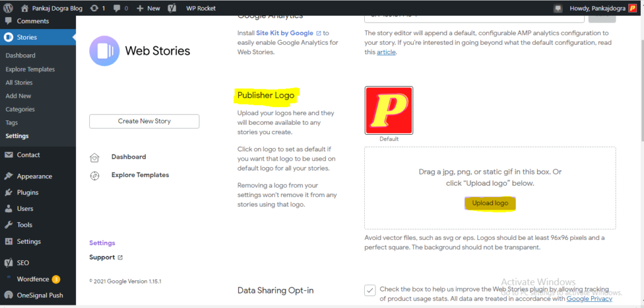This screenshot has width=644, height=308.
Task: Open the notifications icon beside Howdy
Action: pyautogui.click(x=558, y=8)
